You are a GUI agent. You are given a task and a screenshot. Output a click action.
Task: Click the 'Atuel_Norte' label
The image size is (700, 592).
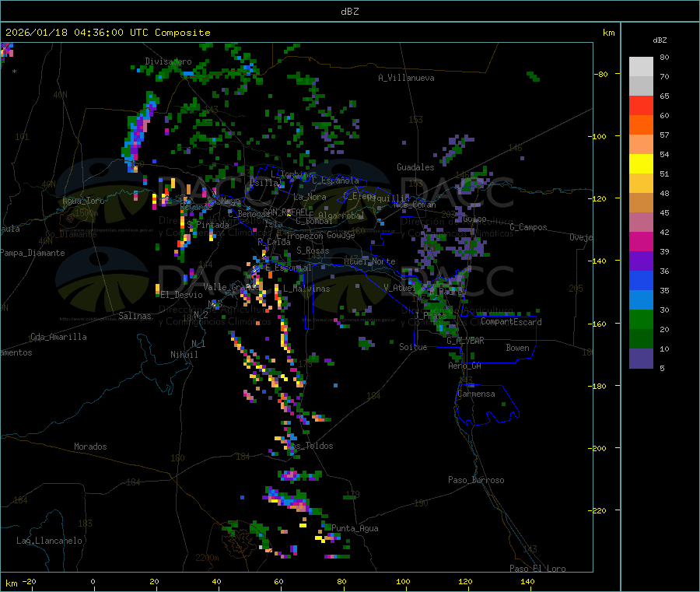369,261
